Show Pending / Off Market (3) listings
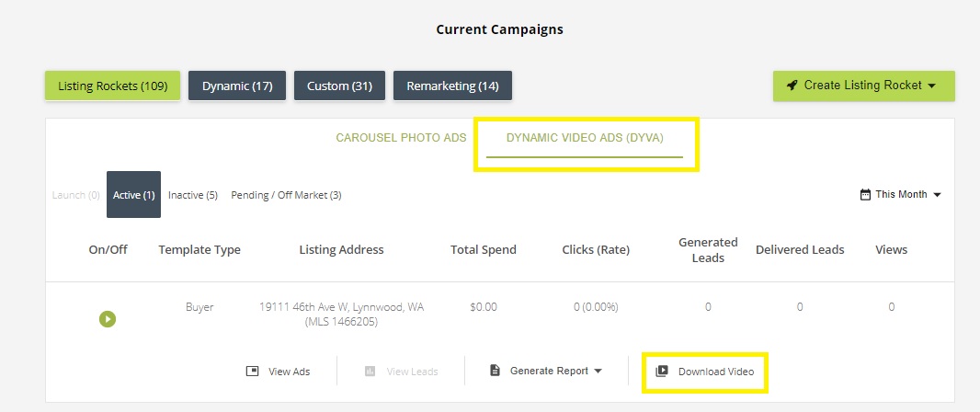980x412 pixels. click(x=286, y=195)
